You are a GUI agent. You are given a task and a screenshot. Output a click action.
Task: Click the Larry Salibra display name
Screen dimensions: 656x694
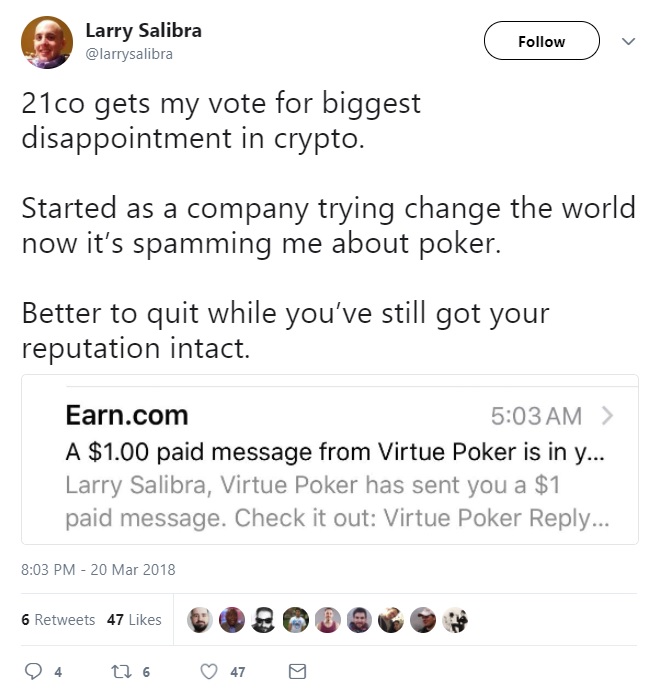[143, 31]
